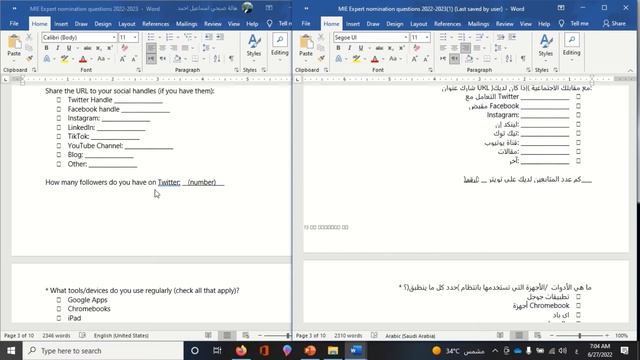The image size is (640, 360).
Task: Open font size dropdown in right window
Action: click(427, 38)
